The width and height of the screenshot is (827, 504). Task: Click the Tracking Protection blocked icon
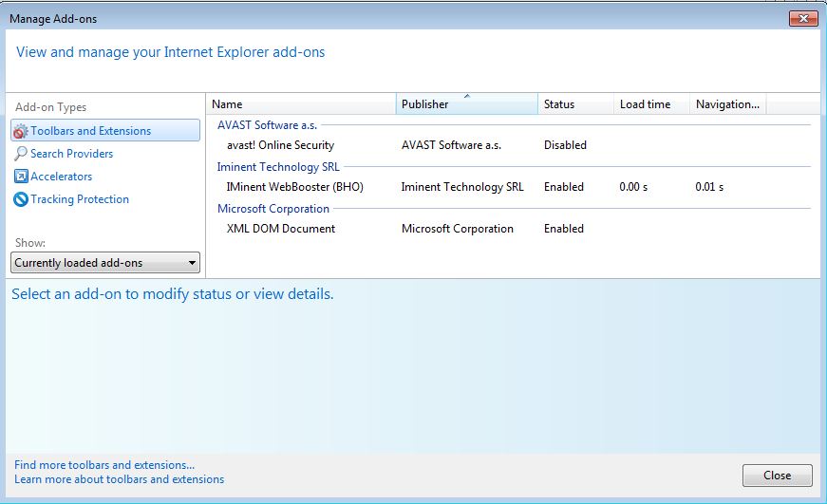click(x=21, y=199)
